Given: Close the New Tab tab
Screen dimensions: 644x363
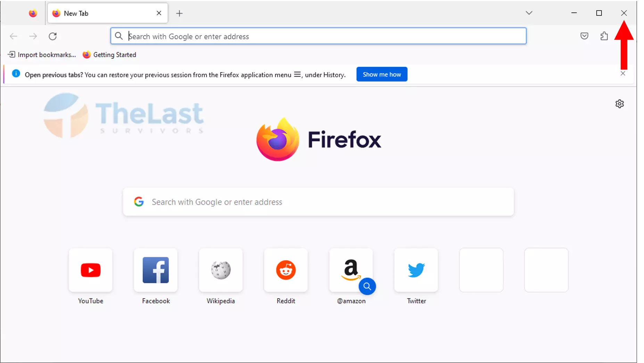Looking at the screenshot, I should [x=159, y=13].
